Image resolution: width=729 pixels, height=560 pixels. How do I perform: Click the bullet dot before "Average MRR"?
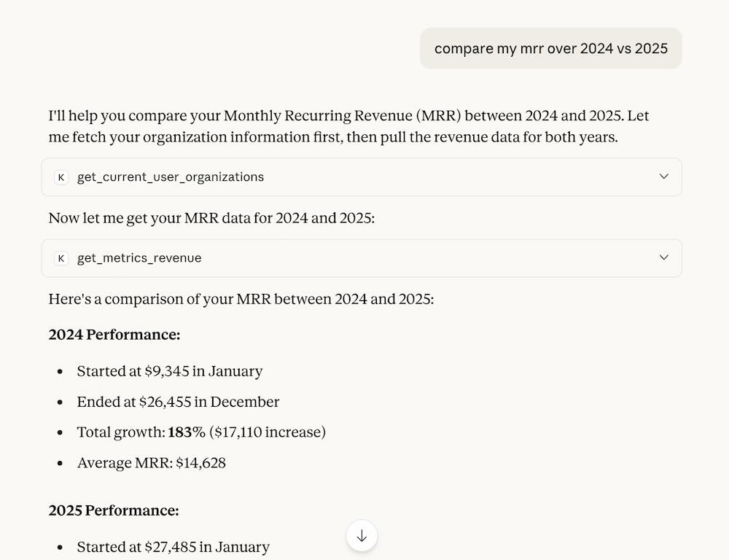(60, 464)
